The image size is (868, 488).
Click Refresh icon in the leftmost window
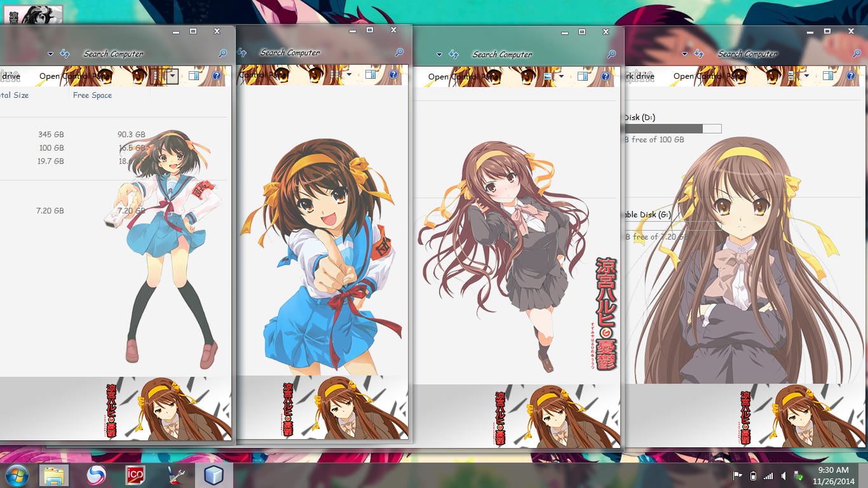(x=65, y=54)
